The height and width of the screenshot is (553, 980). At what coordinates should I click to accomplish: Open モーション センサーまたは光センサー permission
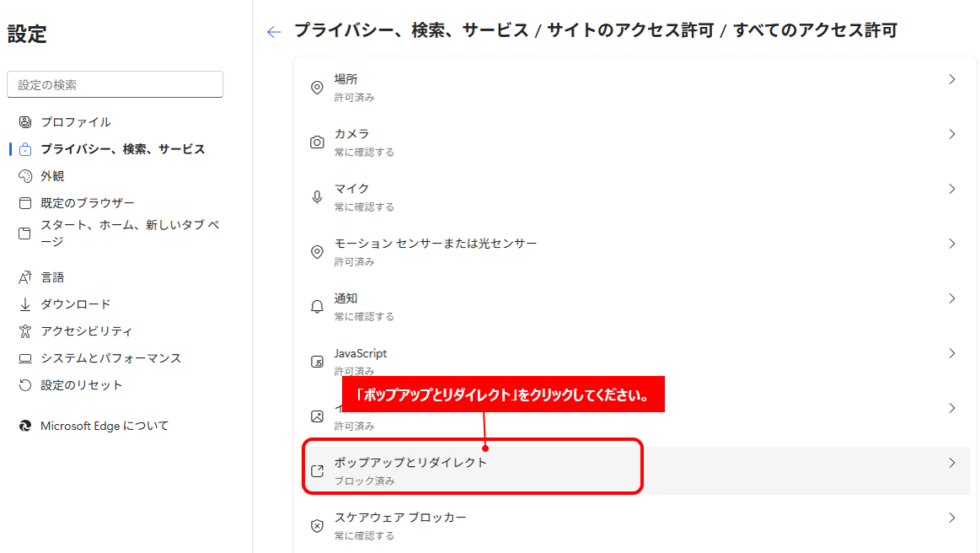coord(435,244)
